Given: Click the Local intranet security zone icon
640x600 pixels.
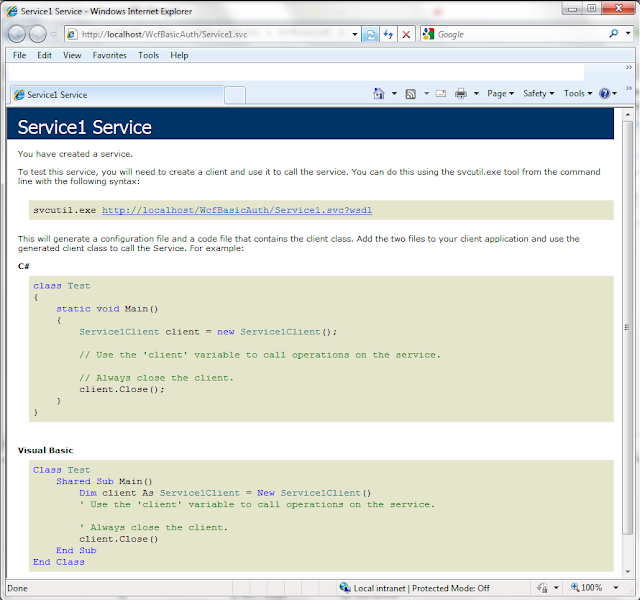Looking at the screenshot, I should (345, 587).
